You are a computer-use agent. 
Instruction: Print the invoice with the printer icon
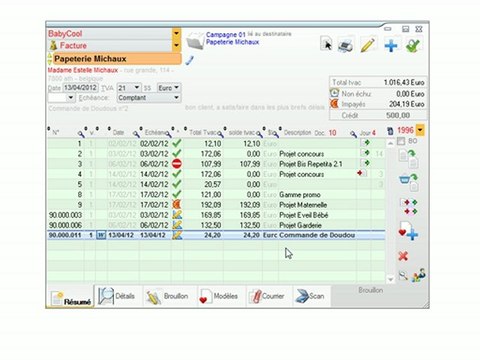coord(345,45)
